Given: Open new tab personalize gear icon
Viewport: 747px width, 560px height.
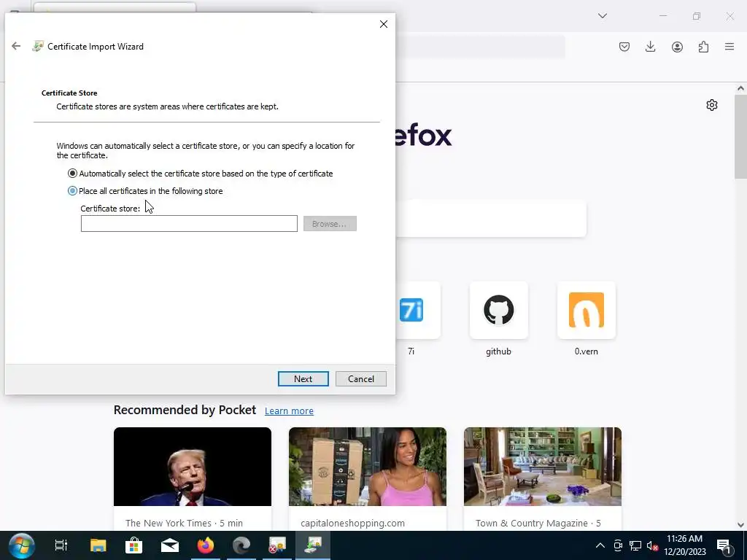Looking at the screenshot, I should pyautogui.click(x=712, y=105).
